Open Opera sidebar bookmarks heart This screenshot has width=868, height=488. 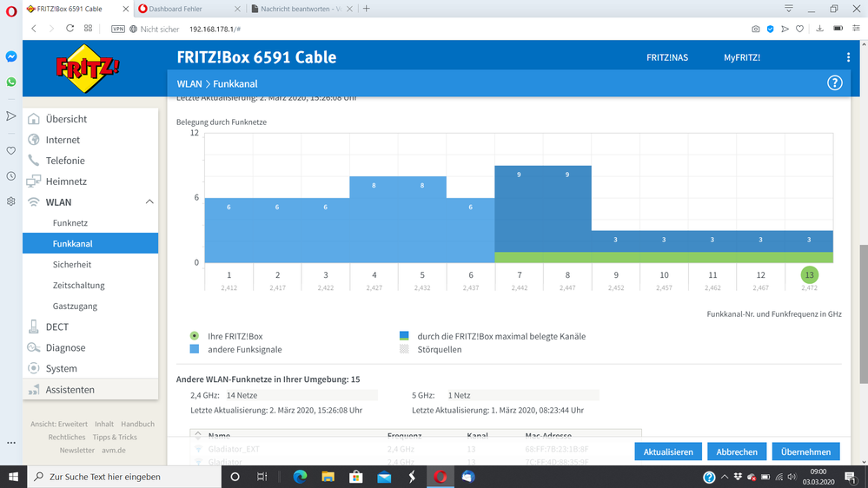coord(11,150)
